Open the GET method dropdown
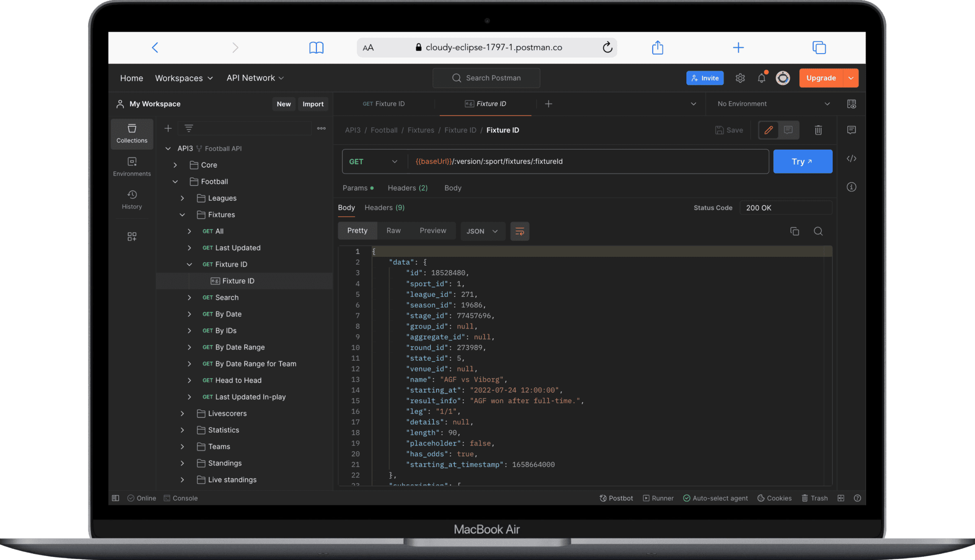The height and width of the screenshot is (560, 975). click(374, 161)
